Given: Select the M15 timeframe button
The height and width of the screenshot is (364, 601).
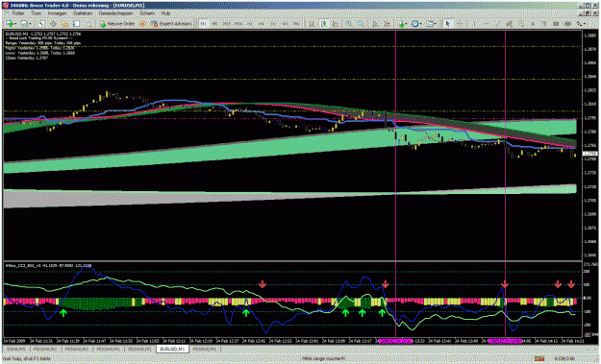Looking at the screenshot, I should click(227, 24).
